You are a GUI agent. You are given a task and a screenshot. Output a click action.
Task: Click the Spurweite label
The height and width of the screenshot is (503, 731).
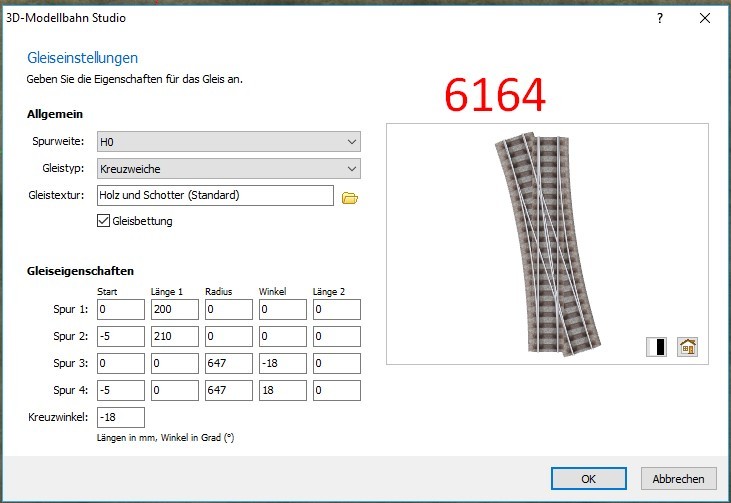(58, 141)
